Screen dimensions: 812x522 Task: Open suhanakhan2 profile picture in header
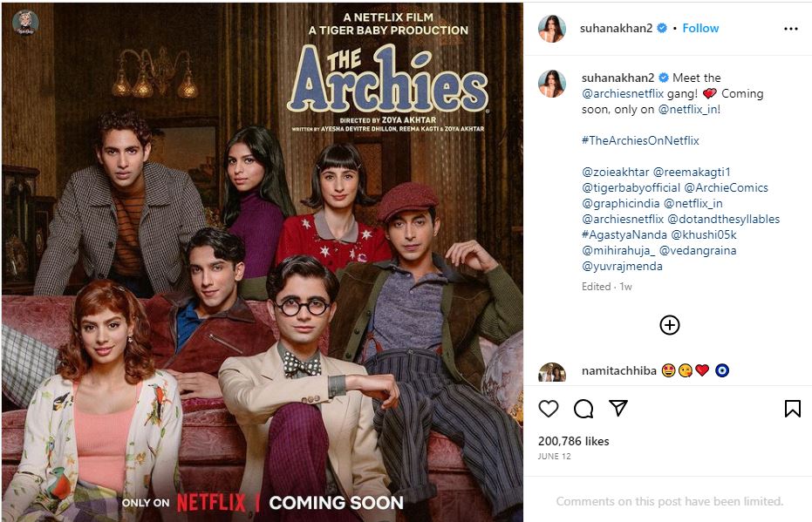(x=552, y=29)
